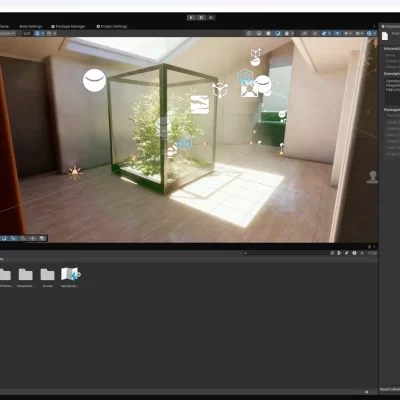
Task: Toggle grid icon in scene toolbar
Action: (37, 33)
